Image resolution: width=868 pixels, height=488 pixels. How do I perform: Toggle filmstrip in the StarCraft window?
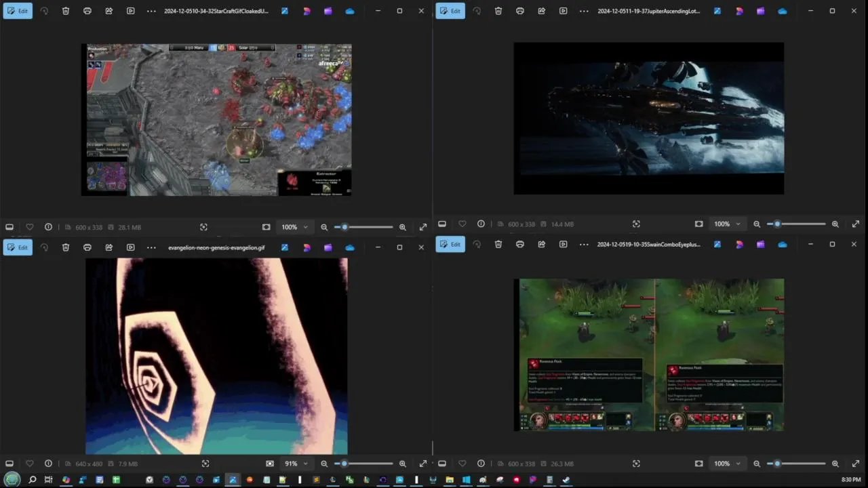coord(9,227)
